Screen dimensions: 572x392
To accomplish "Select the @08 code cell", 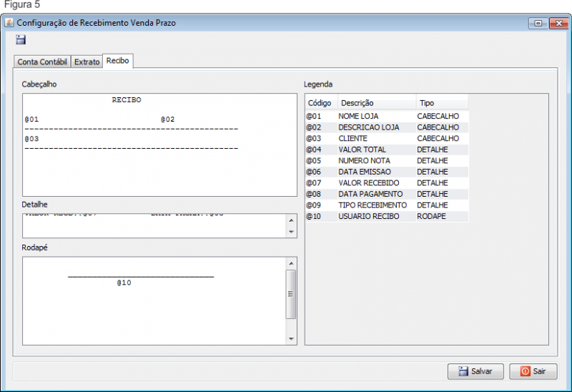I will (321, 194).
